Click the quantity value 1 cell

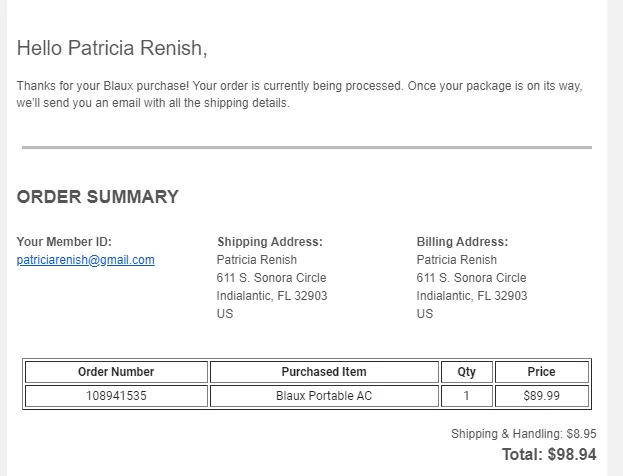pos(466,396)
